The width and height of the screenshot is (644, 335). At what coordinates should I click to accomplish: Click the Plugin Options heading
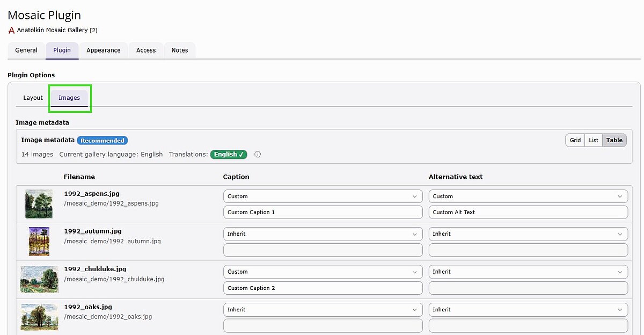click(31, 75)
